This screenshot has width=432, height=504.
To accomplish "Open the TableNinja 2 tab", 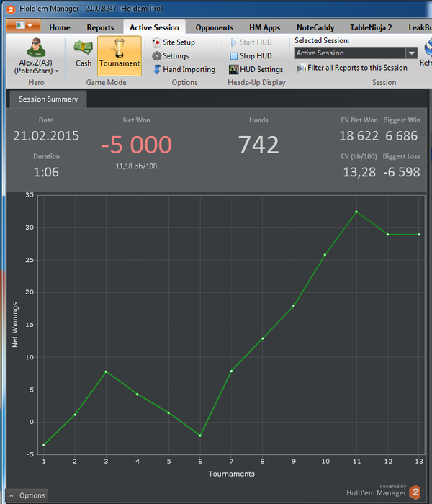I will point(371,27).
